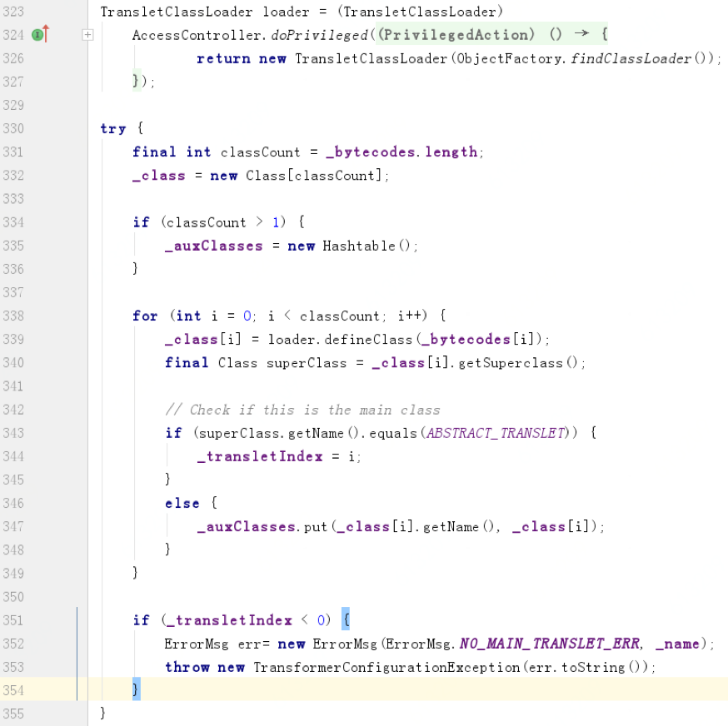Click the green implementation icon beside line 324
The image size is (728, 726).
tap(37, 35)
